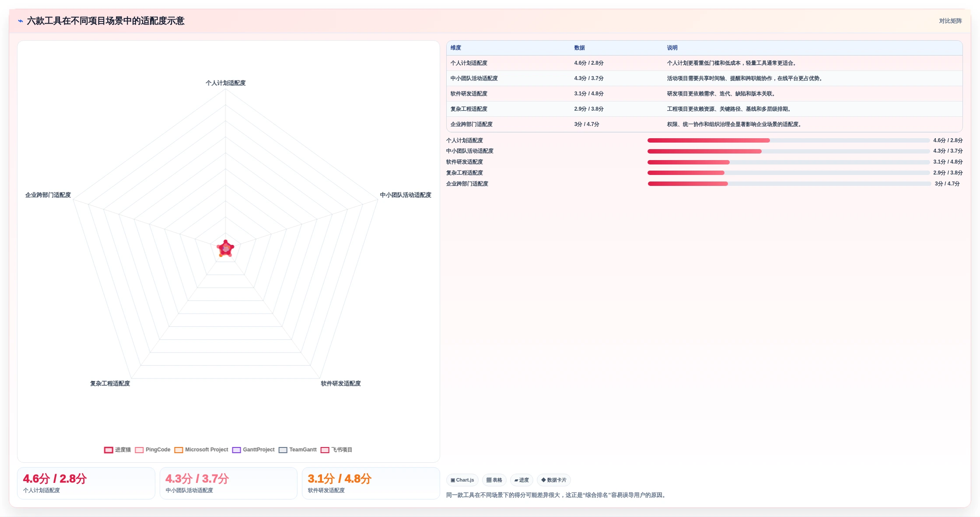Toggle the TeamGantt legend item
The height and width of the screenshot is (517, 980).
pyautogui.click(x=297, y=450)
